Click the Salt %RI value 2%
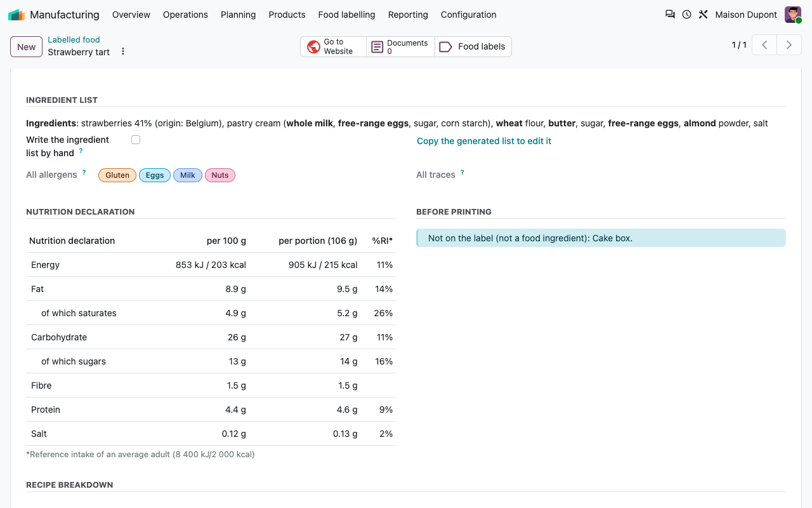Screen dimensions: 812x508 pyautogui.click(x=386, y=434)
